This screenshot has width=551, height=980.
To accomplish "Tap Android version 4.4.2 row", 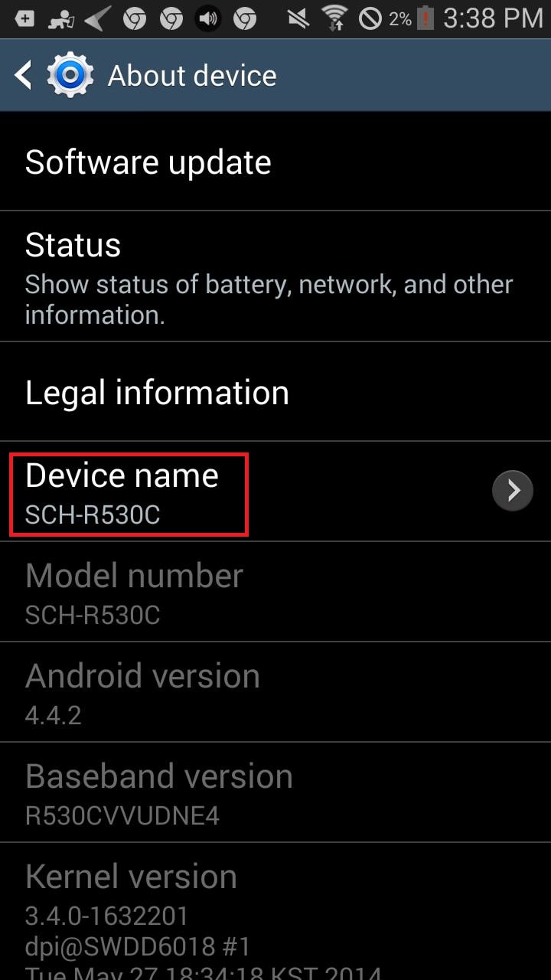I will [275, 692].
